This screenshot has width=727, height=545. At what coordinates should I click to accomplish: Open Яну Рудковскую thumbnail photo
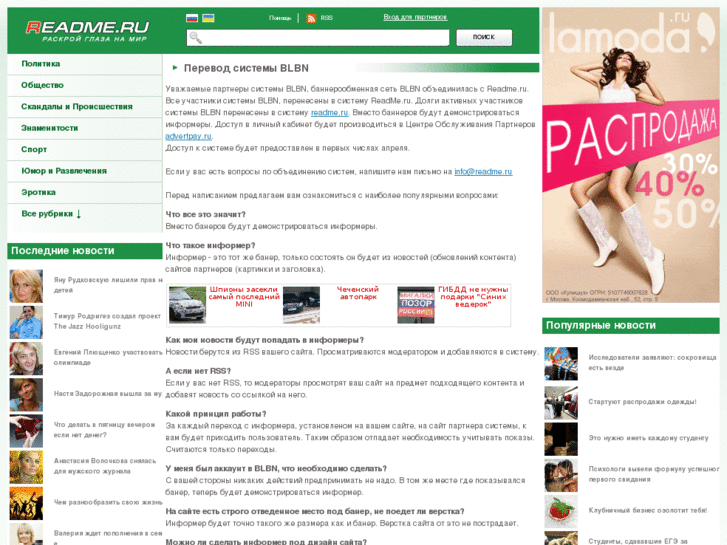pos(26,286)
